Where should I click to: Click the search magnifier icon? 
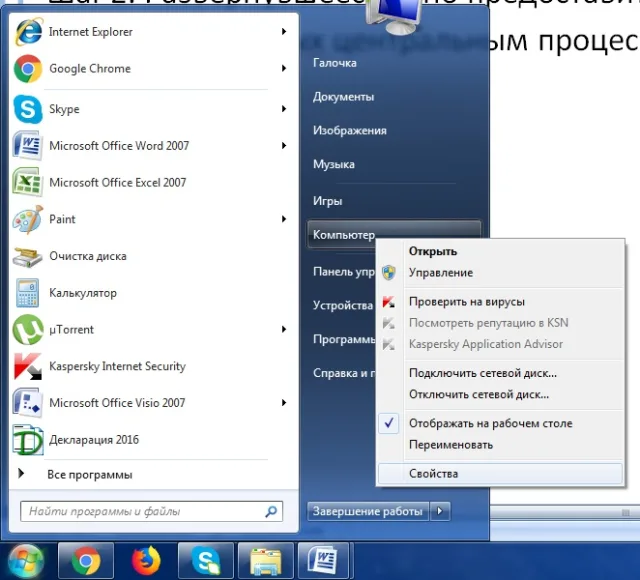coord(271,511)
